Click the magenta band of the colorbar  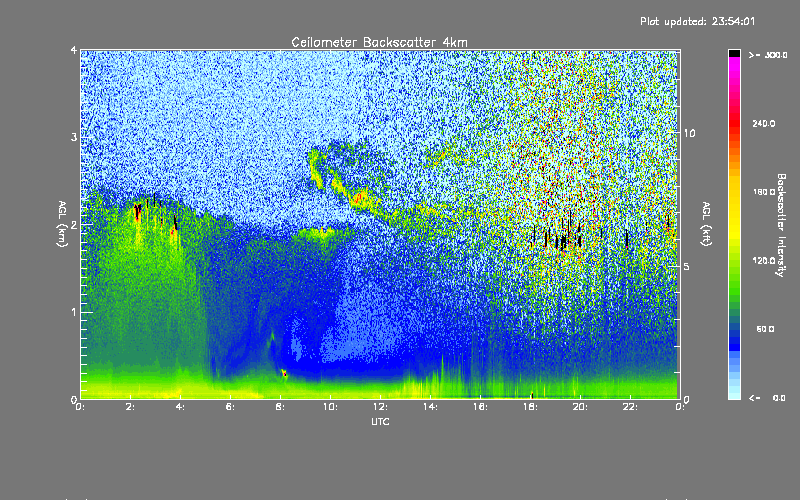coord(734,66)
